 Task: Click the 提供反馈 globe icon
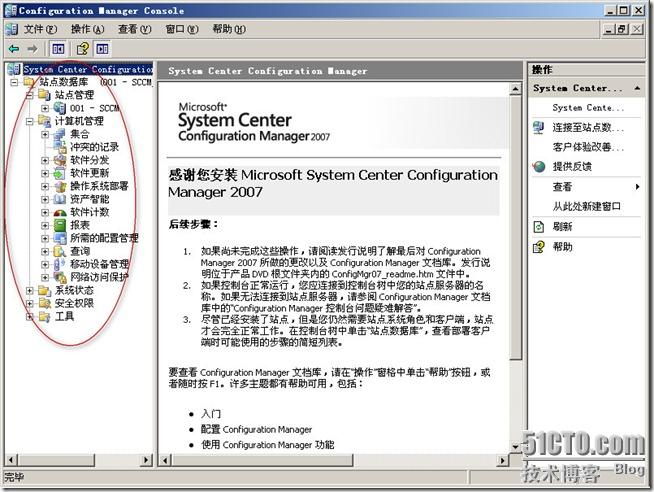click(x=539, y=166)
